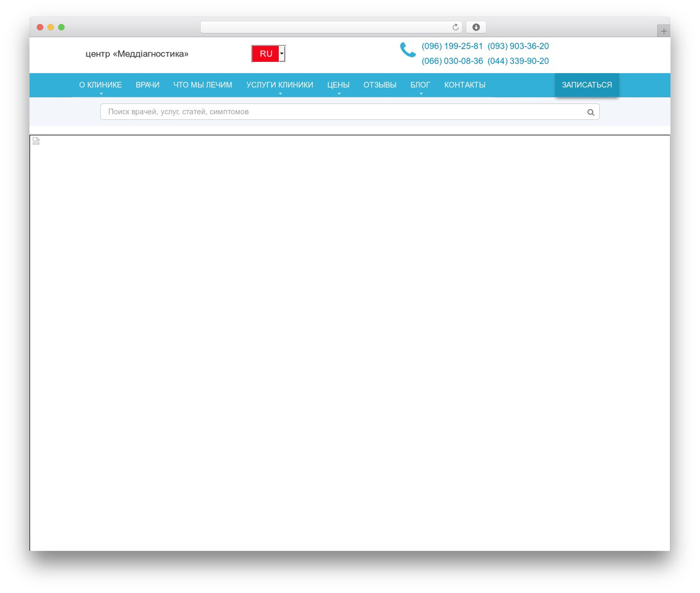Open the КОНТАКТЫ page
Screen dimensions: 700x593
[465, 85]
